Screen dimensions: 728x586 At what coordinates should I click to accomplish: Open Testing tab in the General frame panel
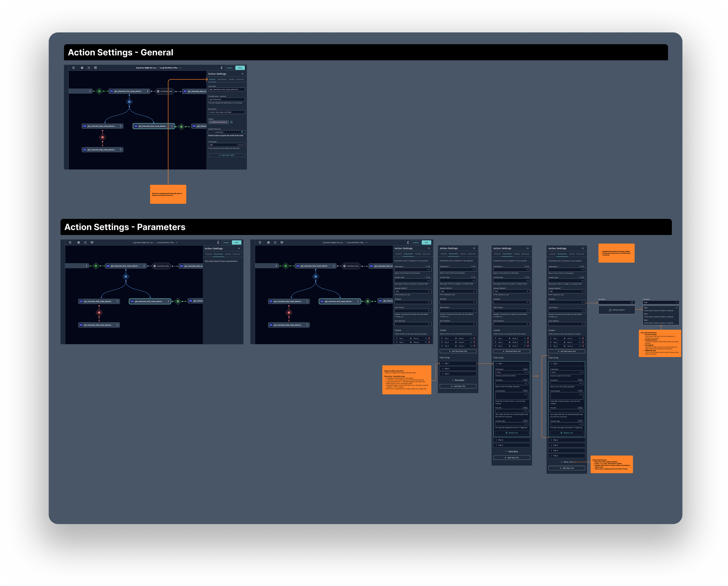(x=231, y=79)
